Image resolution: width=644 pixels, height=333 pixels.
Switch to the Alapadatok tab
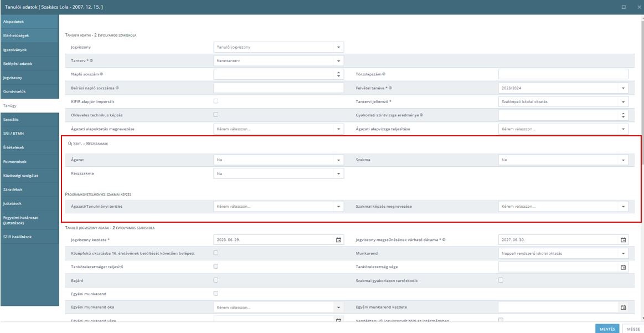(x=29, y=22)
